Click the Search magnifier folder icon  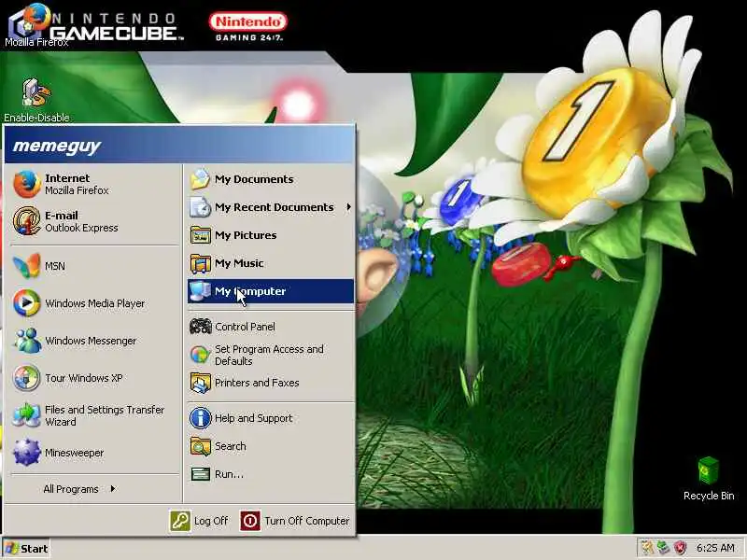pos(200,446)
